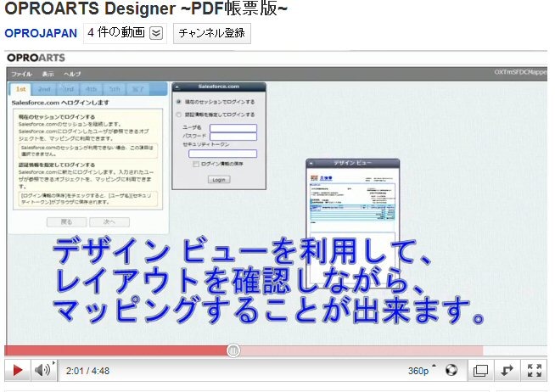Screen dimensions: 555x392
Task: Open the ファイル menu
Action: (x=21, y=74)
